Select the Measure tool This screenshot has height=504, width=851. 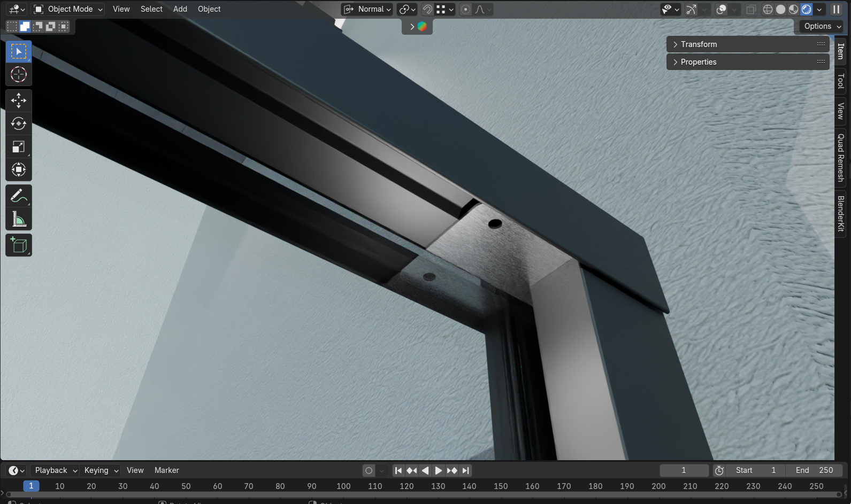click(19, 219)
